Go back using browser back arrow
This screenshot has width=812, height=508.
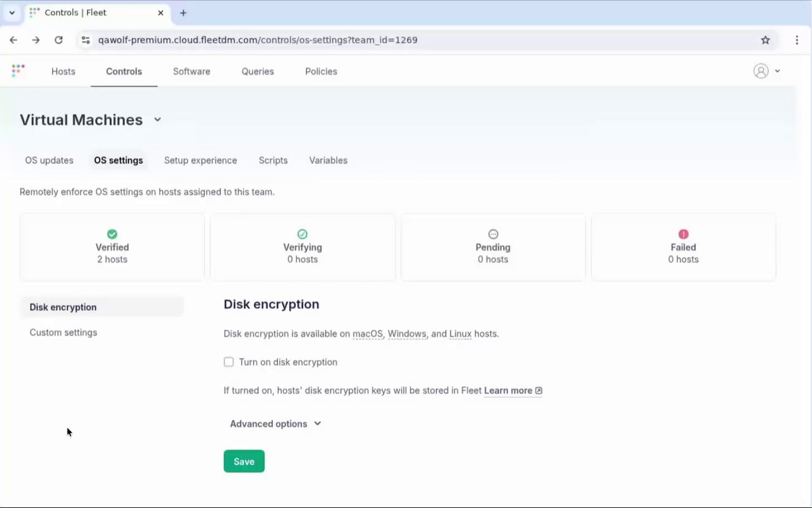click(13, 40)
